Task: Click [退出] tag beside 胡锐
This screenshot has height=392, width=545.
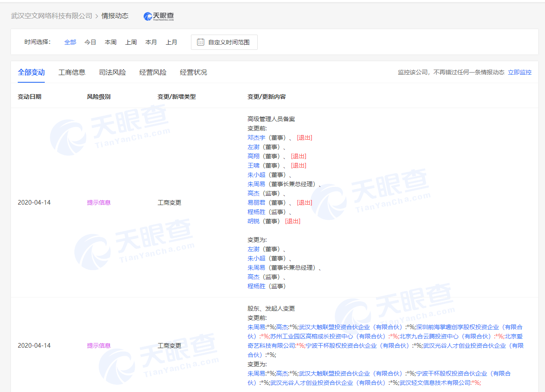Action: coord(293,221)
